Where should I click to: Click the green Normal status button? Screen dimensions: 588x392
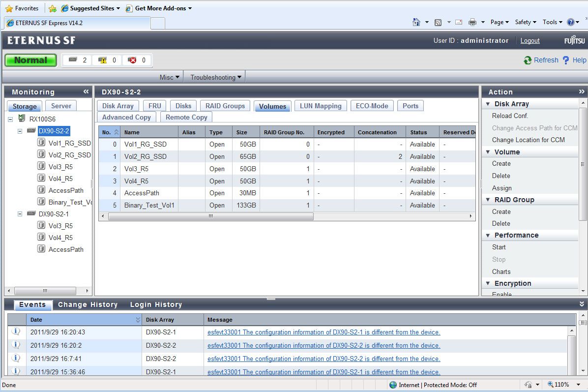pos(31,60)
